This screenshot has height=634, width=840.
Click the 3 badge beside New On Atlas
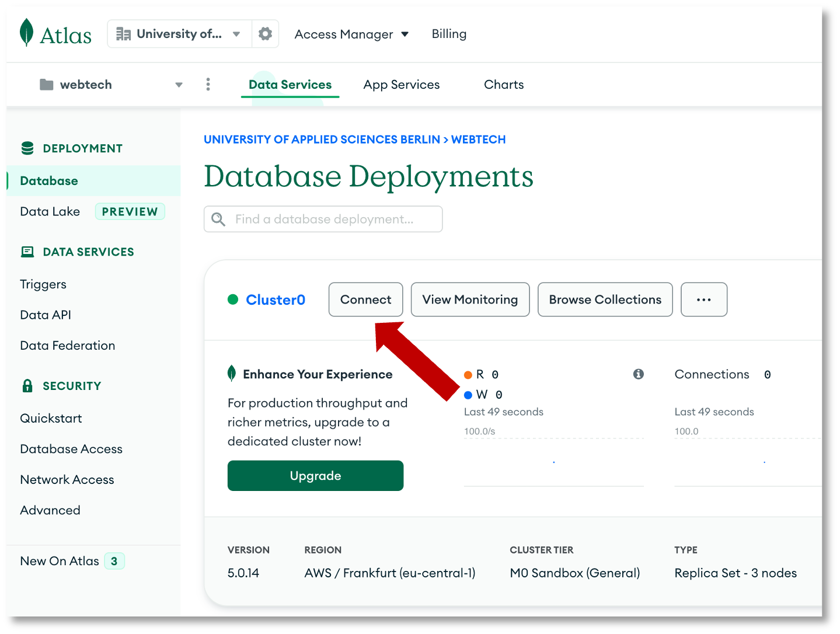click(x=114, y=561)
